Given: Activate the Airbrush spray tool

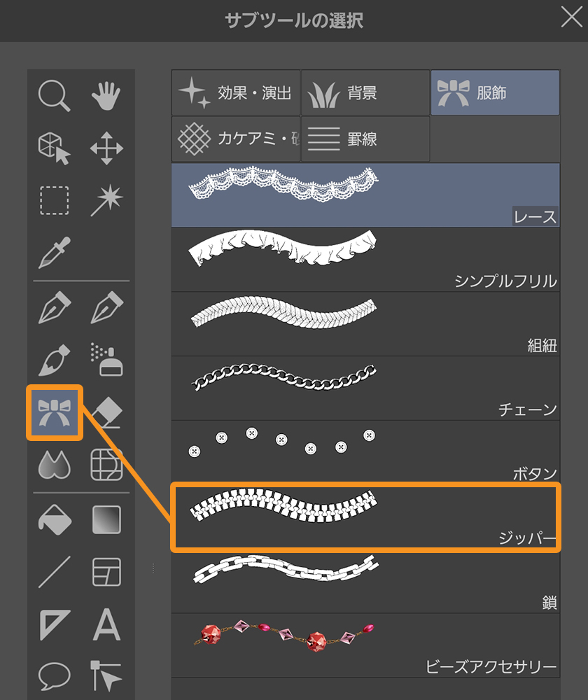Looking at the screenshot, I should [106, 360].
